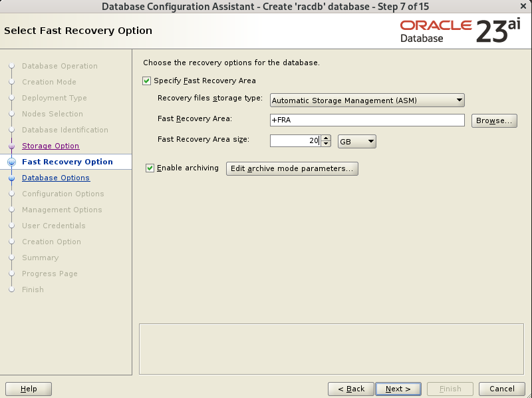Decrease recovery area size with down arrow
The image size is (532, 398).
326,144
